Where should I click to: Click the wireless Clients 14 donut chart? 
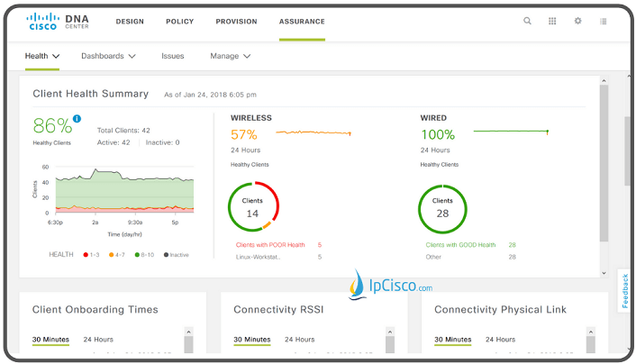(x=253, y=206)
